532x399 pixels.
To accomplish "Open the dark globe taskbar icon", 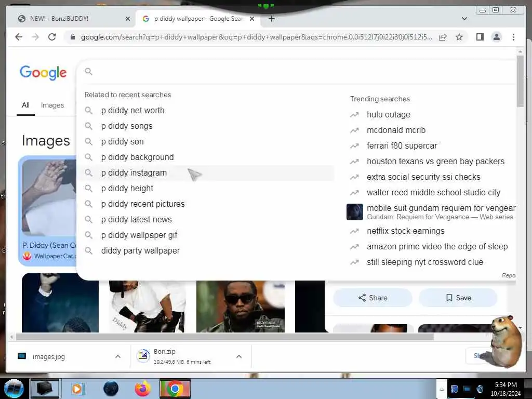I will tap(111, 389).
